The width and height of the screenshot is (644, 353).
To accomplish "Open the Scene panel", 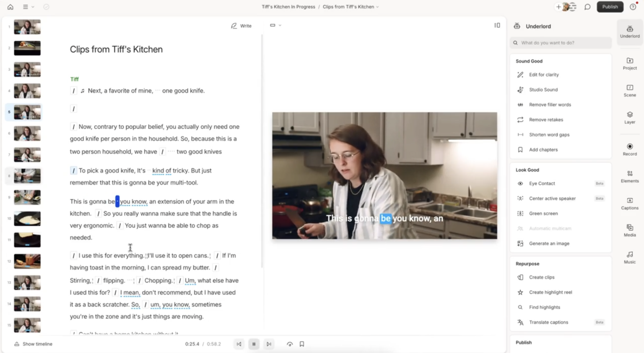I will tap(629, 91).
